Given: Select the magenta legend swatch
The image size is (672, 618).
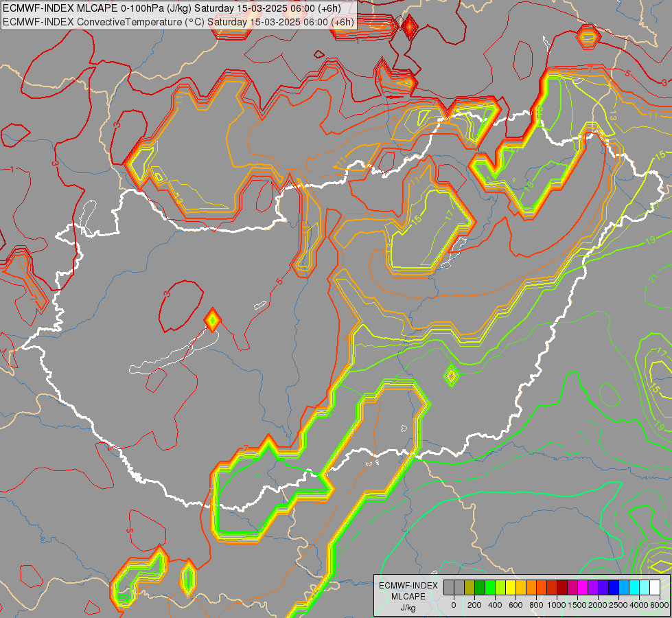Looking at the screenshot, I should (583, 587).
